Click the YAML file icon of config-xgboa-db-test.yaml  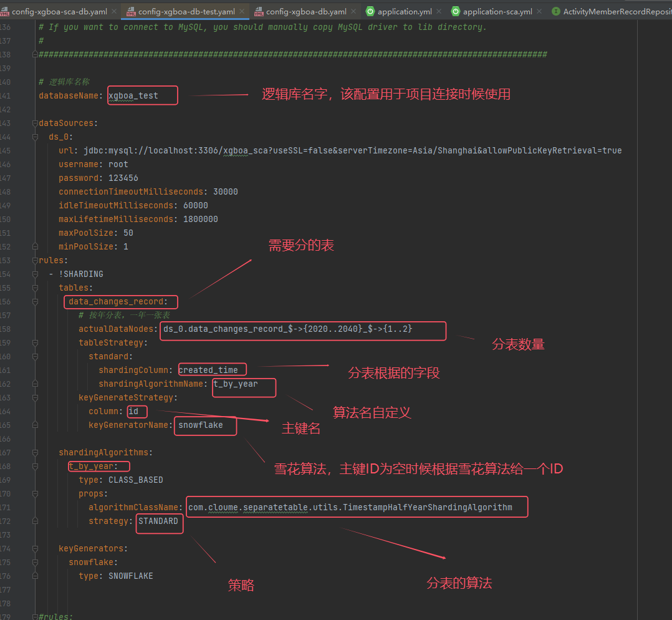[x=131, y=12]
